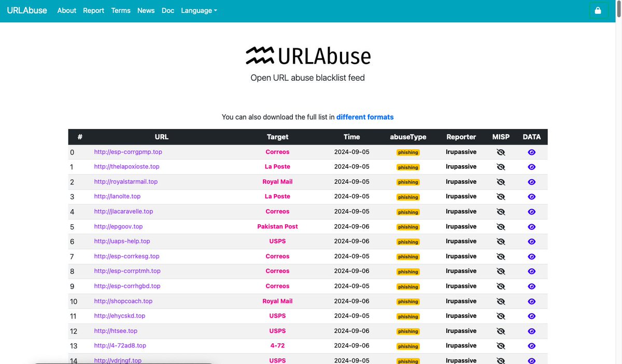
Task: Sort the table by the Time column header
Action: (351, 137)
